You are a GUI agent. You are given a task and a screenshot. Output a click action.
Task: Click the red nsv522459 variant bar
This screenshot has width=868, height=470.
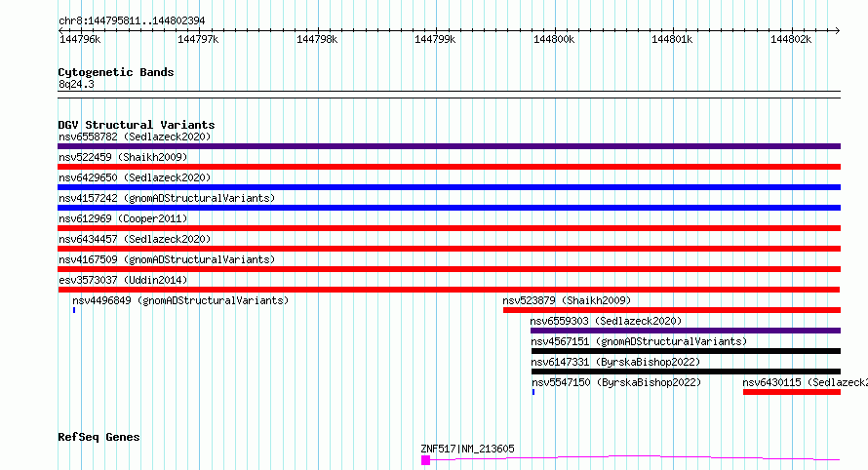pos(449,167)
